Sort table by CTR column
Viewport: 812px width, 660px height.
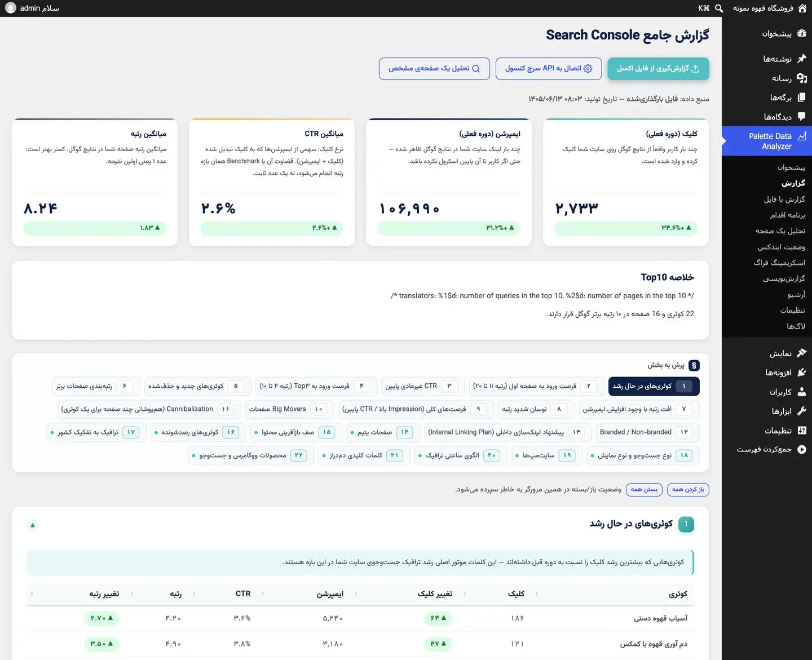[x=243, y=593]
